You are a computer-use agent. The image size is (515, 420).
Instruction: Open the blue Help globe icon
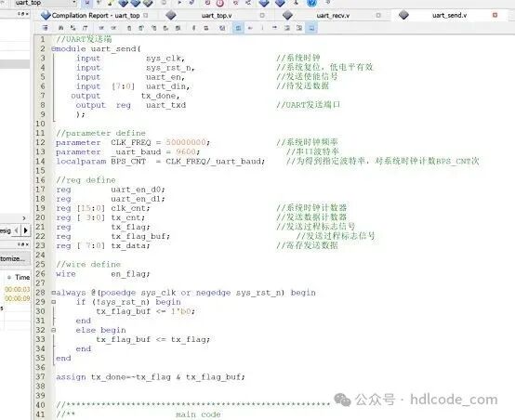point(311,3)
